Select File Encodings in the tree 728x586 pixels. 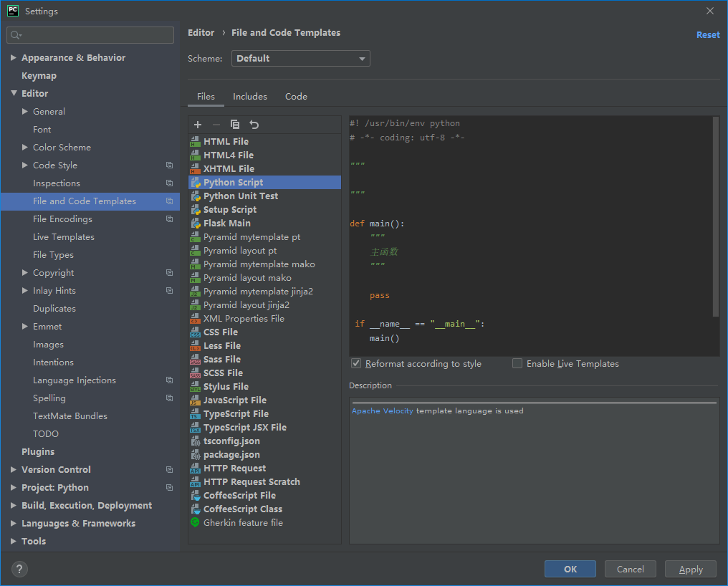62,218
